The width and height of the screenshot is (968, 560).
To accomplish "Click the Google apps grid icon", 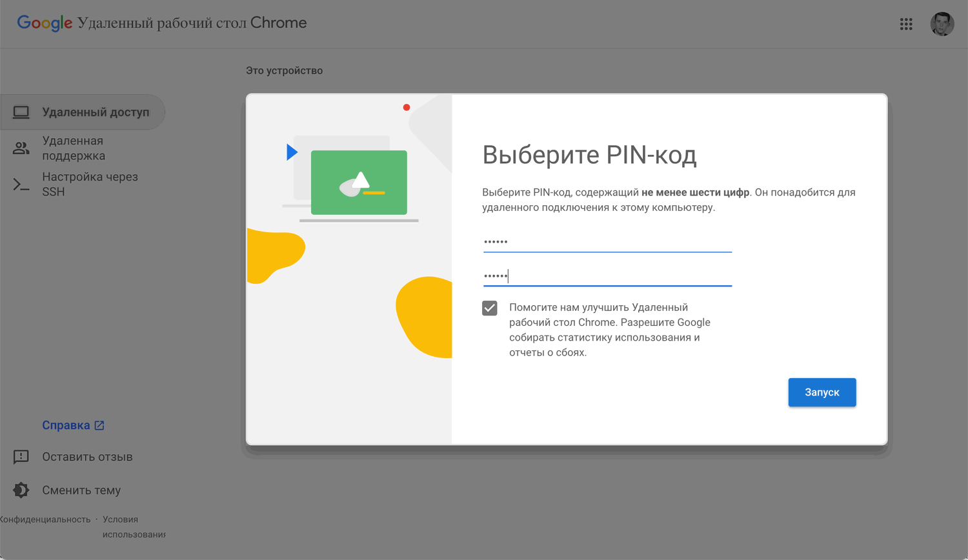I will [906, 24].
